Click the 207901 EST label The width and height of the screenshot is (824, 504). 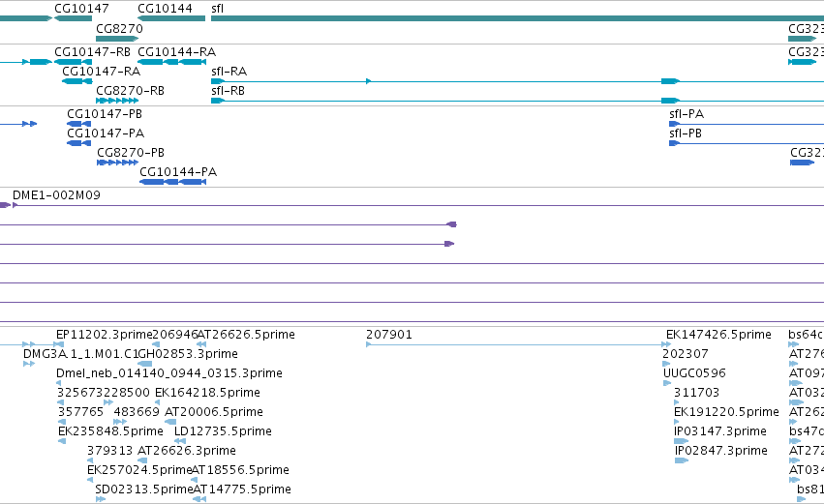click(x=389, y=335)
